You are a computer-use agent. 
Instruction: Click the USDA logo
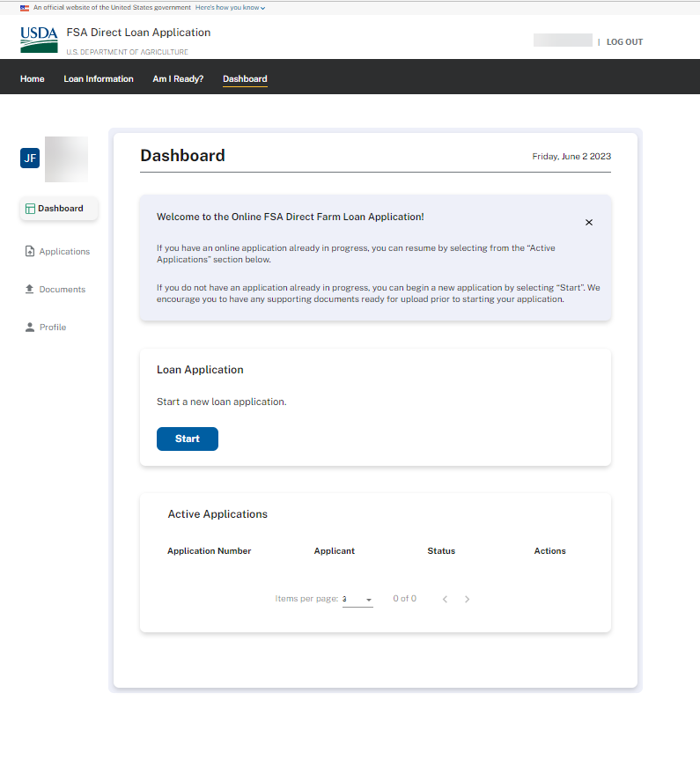39,40
